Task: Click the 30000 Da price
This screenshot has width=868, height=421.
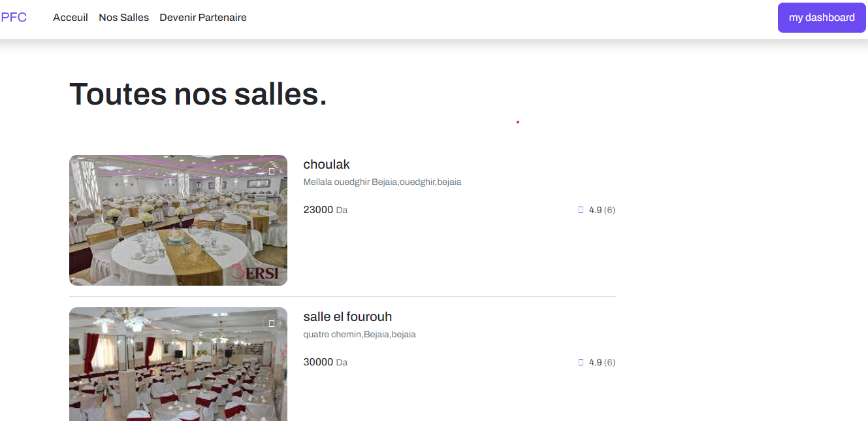Action: (x=325, y=362)
